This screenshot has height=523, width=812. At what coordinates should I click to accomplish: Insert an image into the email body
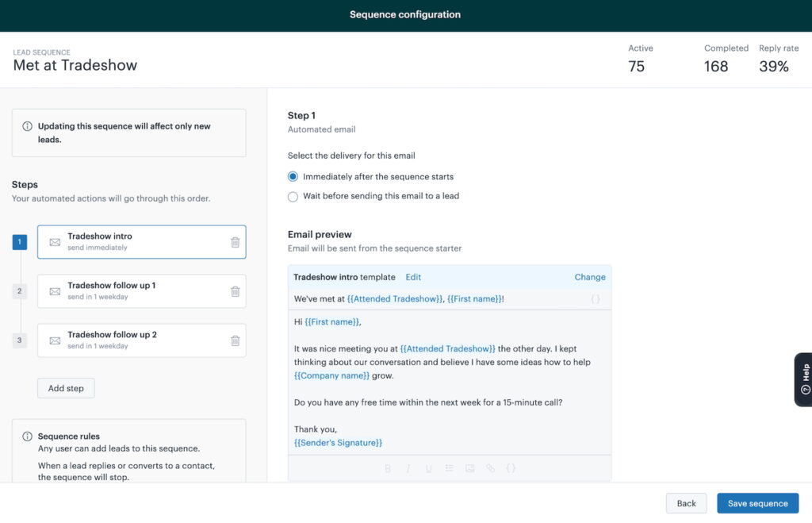(x=469, y=468)
